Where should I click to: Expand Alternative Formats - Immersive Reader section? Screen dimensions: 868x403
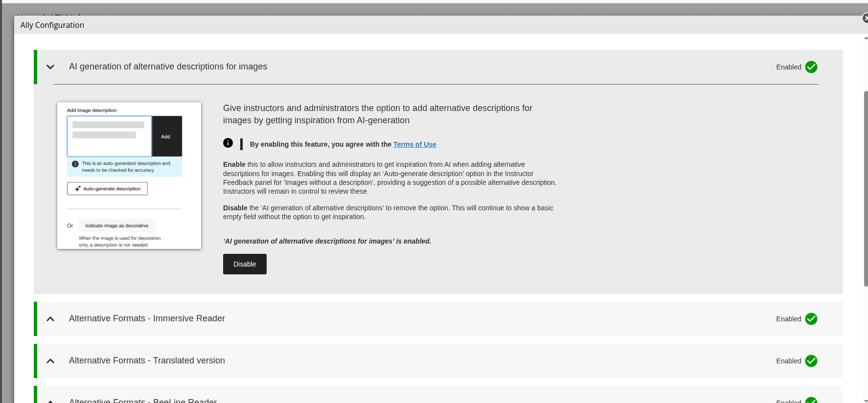[50, 319]
